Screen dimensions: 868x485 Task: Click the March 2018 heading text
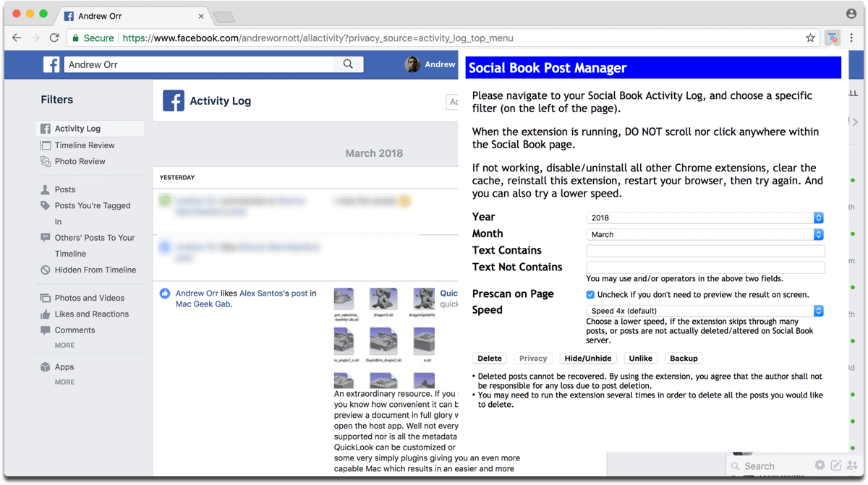pyautogui.click(x=374, y=153)
